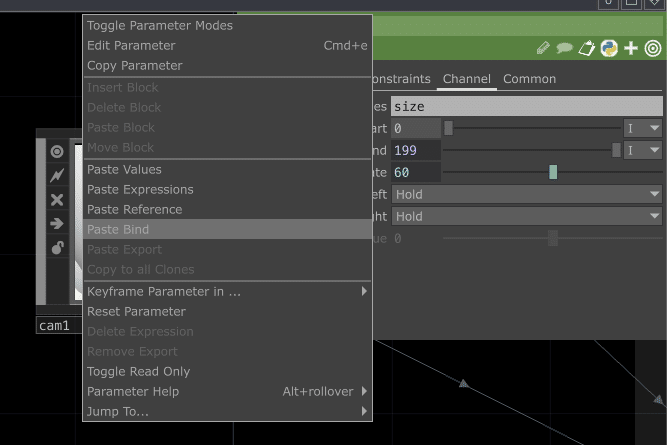Image resolution: width=667 pixels, height=445 pixels.
Task: Click the arrow flag on cam1 node
Action: point(57,224)
